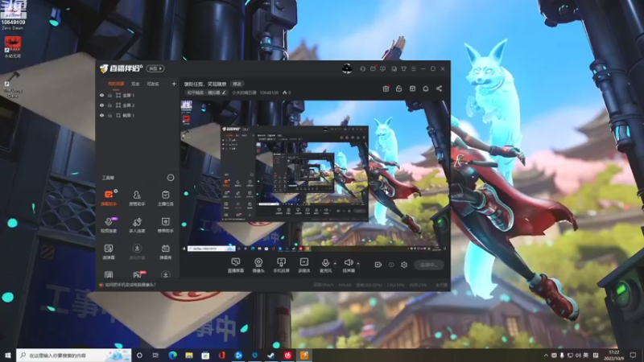Add 手机投屏 phone casting source
The height and width of the screenshot is (362, 644).
tap(281, 265)
